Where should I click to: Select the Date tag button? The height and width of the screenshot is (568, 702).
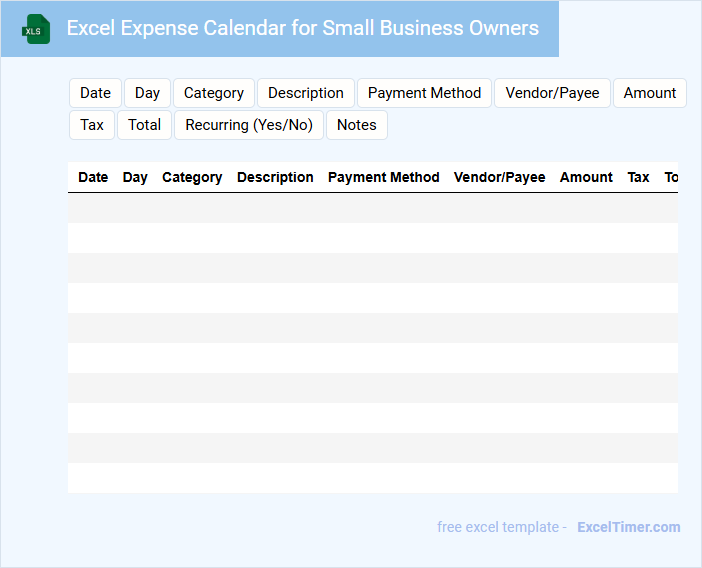(95, 93)
